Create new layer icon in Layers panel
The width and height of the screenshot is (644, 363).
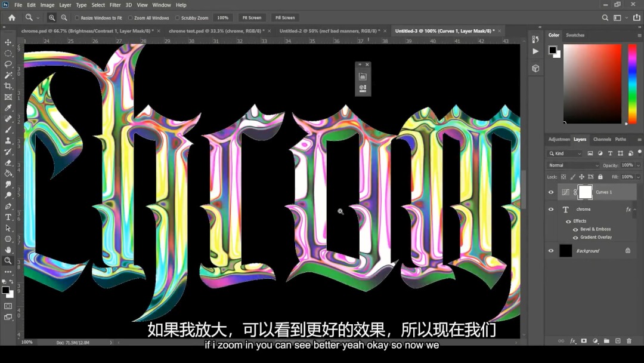(618, 341)
